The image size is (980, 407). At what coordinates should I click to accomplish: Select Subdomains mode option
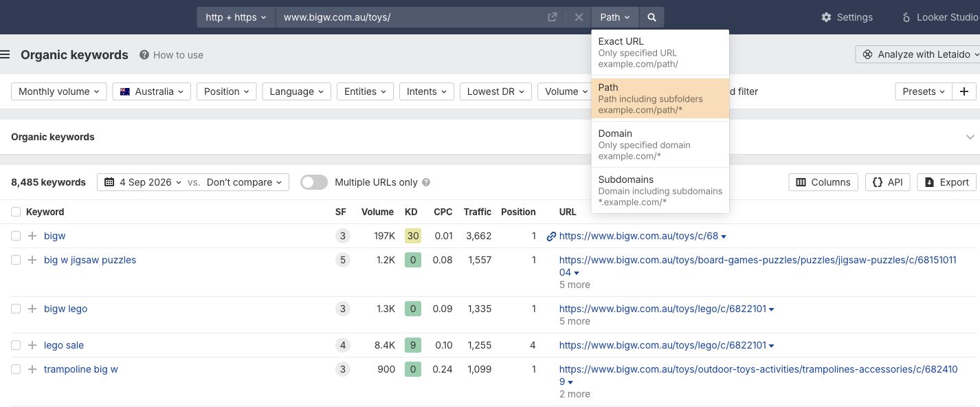660,190
